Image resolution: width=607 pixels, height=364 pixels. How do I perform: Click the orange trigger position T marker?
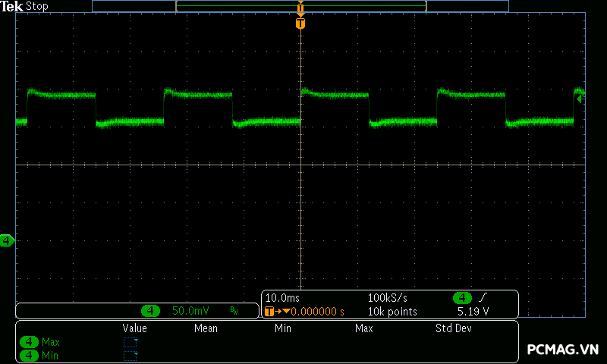pyautogui.click(x=300, y=24)
